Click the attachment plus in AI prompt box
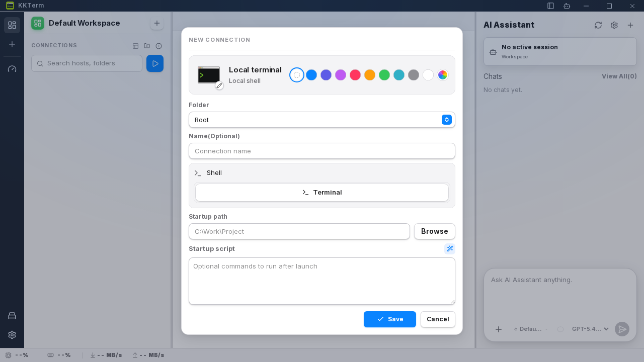The height and width of the screenshot is (362, 644). [499, 329]
